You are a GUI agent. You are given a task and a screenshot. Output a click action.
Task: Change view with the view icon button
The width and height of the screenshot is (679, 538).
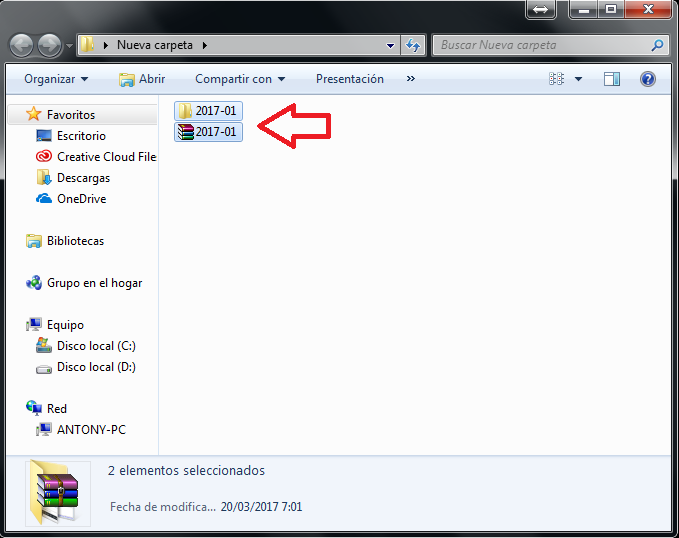click(x=556, y=79)
